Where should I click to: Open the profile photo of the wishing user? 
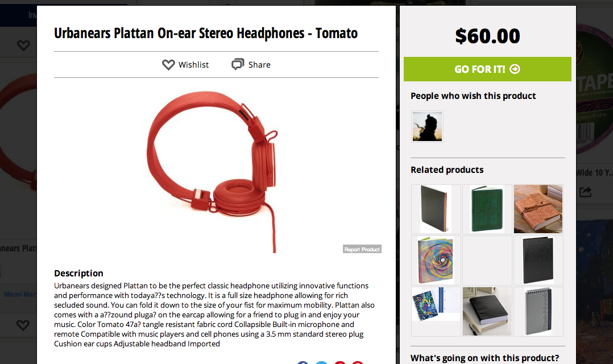(427, 127)
